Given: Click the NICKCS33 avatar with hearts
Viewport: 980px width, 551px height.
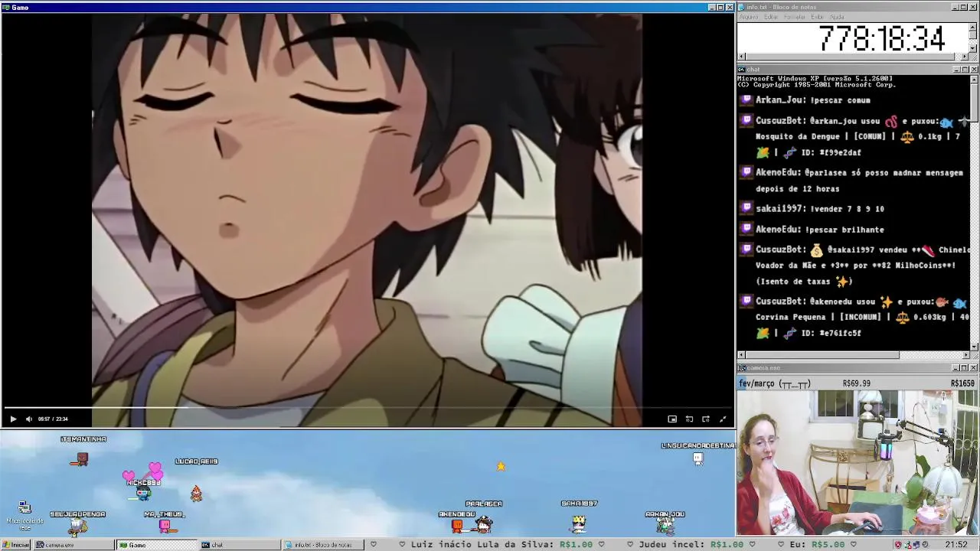Looking at the screenshot, I should point(144,494).
